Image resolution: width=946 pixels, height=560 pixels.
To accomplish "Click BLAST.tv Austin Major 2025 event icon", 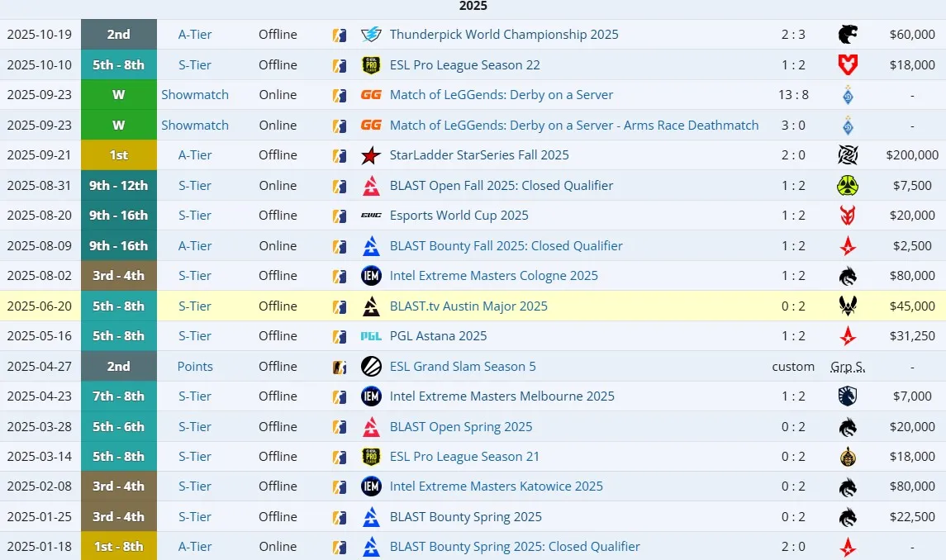I will pos(371,306).
